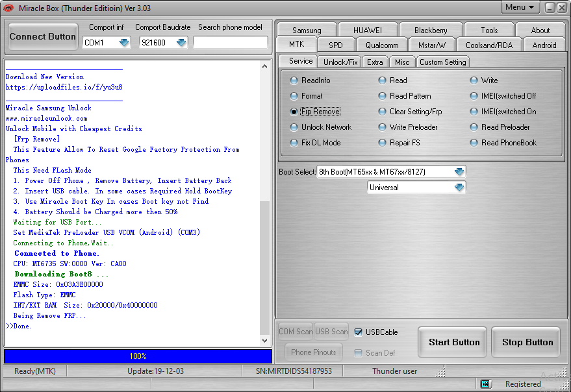
Task: Switch to the SPD tab
Action: pos(335,45)
